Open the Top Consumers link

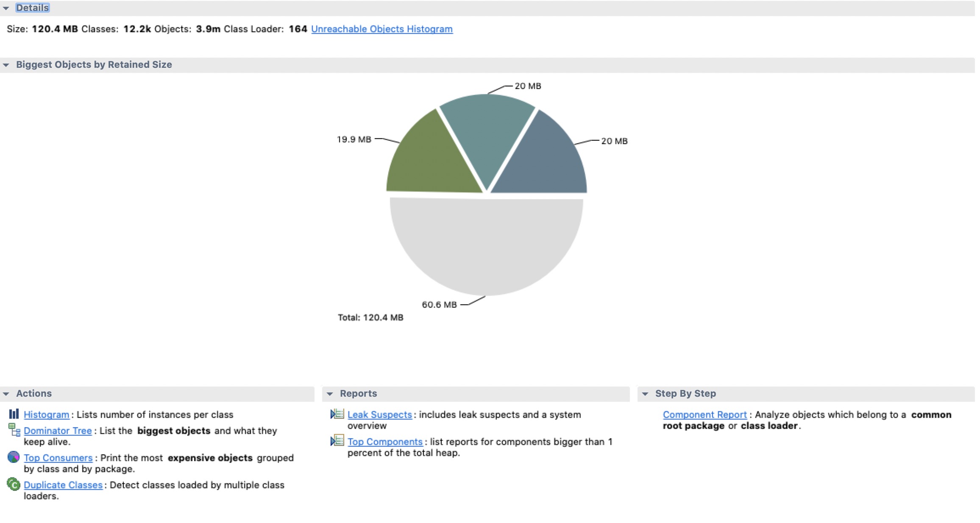pyautogui.click(x=58, y=458)
